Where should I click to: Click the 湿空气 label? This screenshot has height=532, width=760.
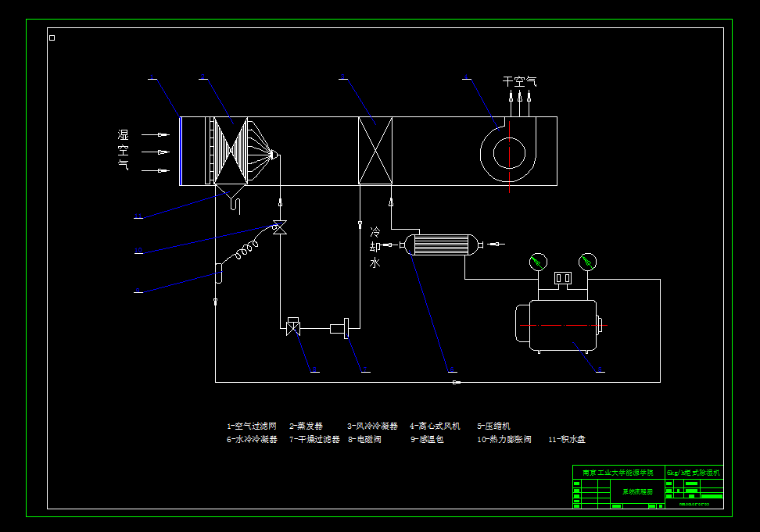click(123, 149)
